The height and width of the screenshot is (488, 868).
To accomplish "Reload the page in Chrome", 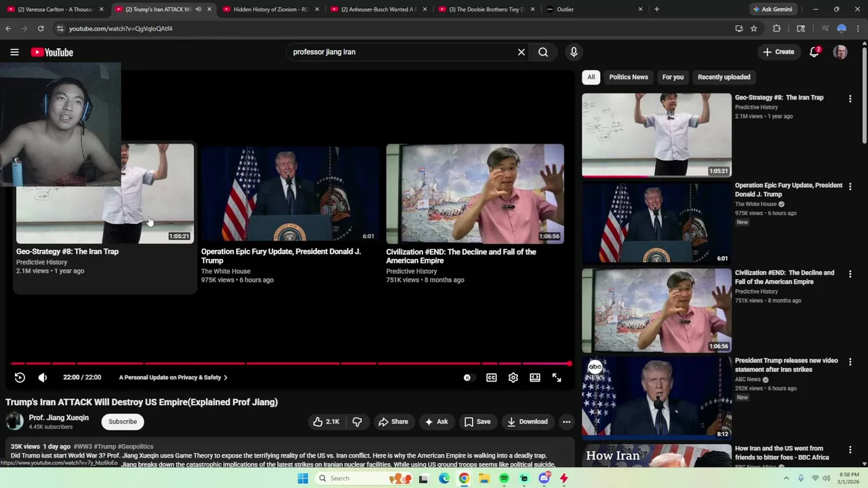I will (x=41, y=28).
